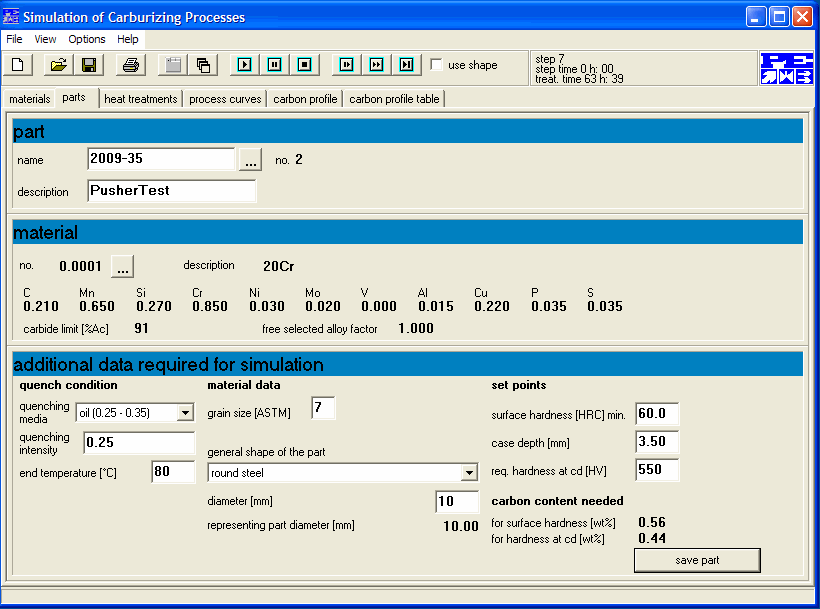Click the grain size ASTM field
820x609 pixels.
[x=323, y=408]
